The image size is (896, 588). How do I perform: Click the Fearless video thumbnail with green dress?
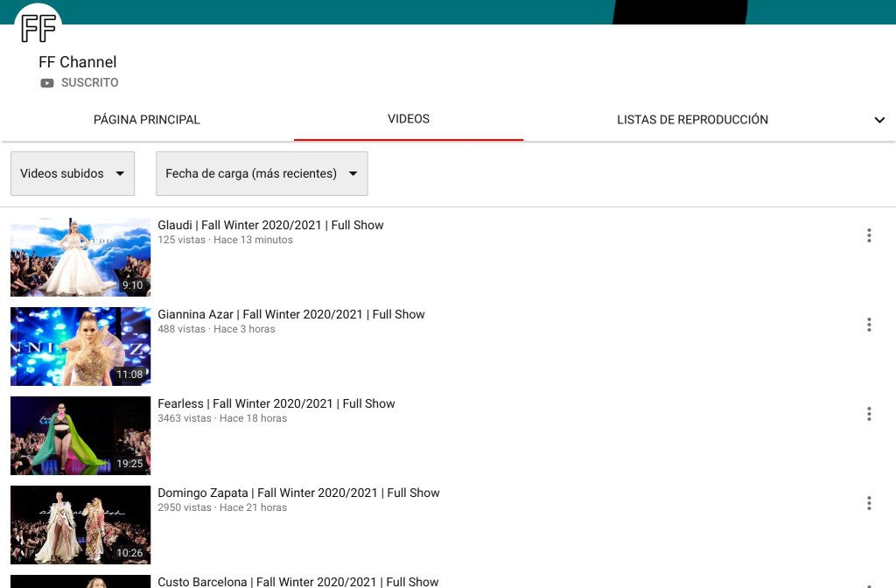click(x=80, y=436)
